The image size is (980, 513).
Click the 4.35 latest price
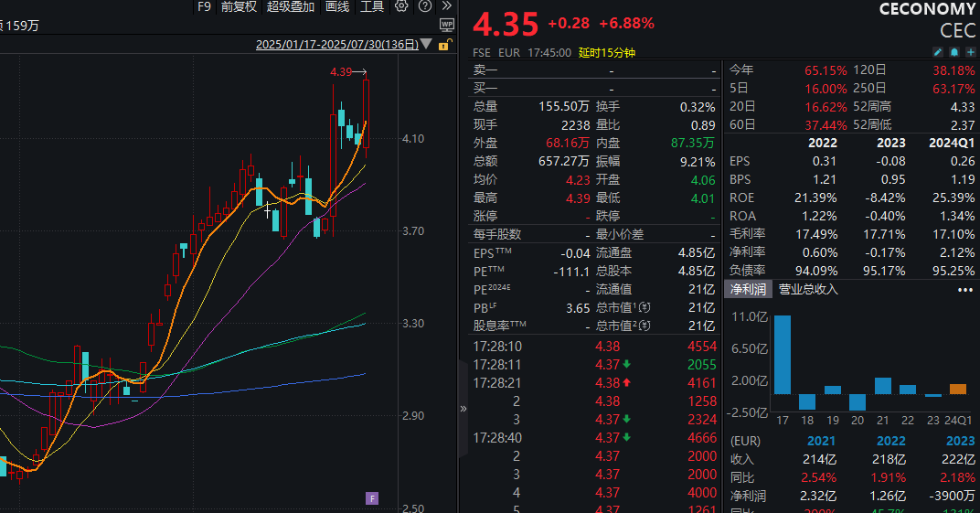[x=506, y=25]
